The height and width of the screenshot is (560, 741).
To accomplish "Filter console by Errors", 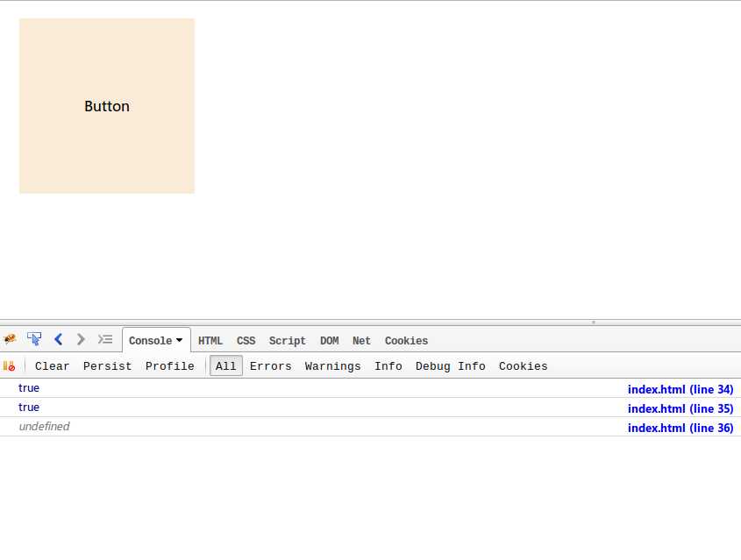I will 270,366.
